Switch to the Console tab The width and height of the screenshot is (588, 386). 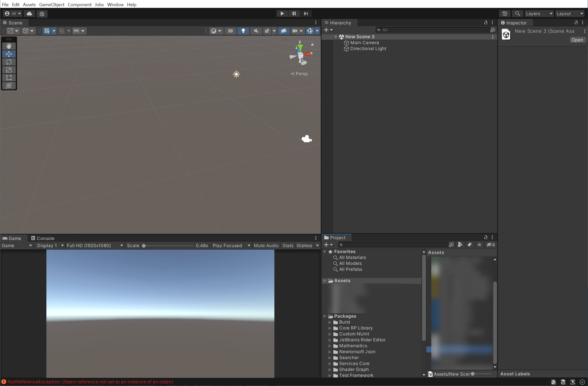pyautogui.click(x=42, y=238)
